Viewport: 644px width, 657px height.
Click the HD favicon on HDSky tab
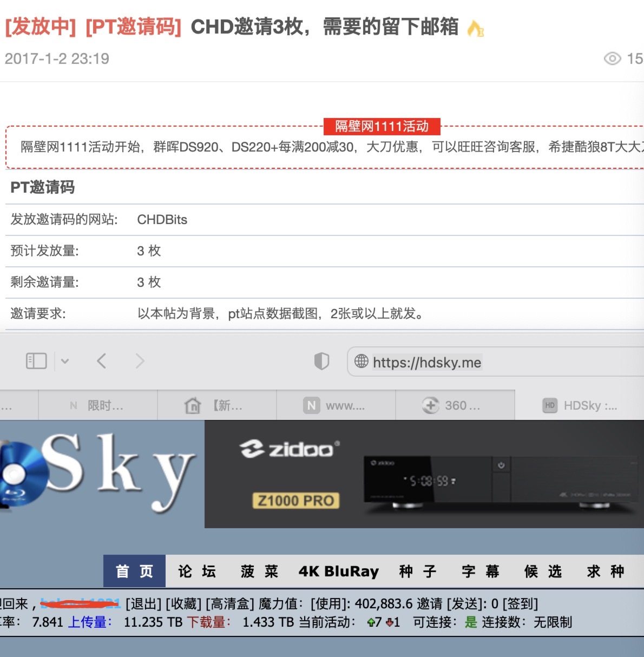pyautogui.click(x=550, y=405)
